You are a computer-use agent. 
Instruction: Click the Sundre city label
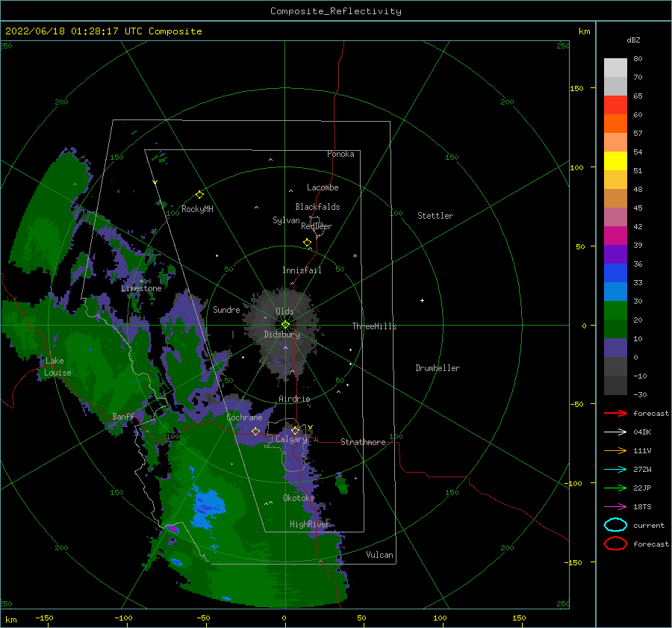pos(226,309)
